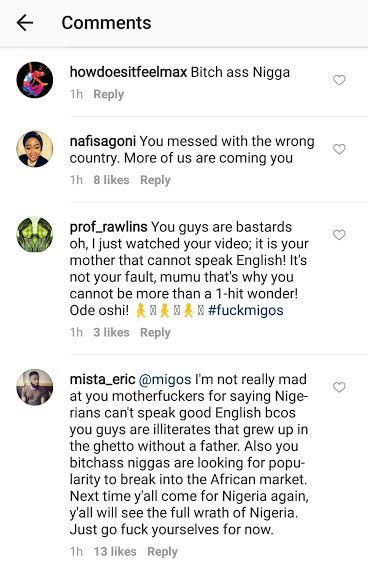The image size is (368, 571).
Task: Tap the heart on prof_rawlins's comment
Action: tap(339, 235)
